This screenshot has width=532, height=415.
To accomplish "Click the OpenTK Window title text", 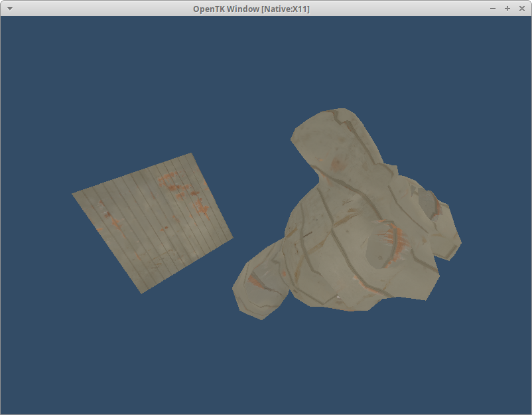I will (x=251, y=9).
